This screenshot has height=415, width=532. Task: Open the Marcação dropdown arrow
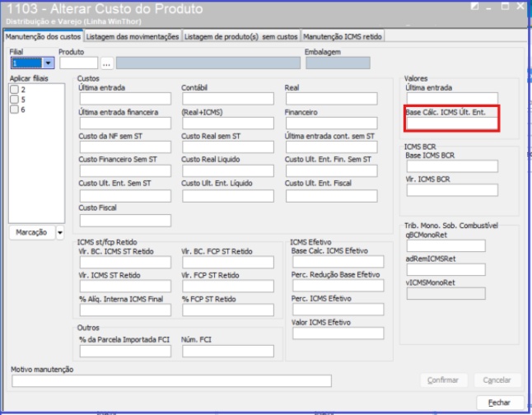pyautogui.click(x=60, y=232)
